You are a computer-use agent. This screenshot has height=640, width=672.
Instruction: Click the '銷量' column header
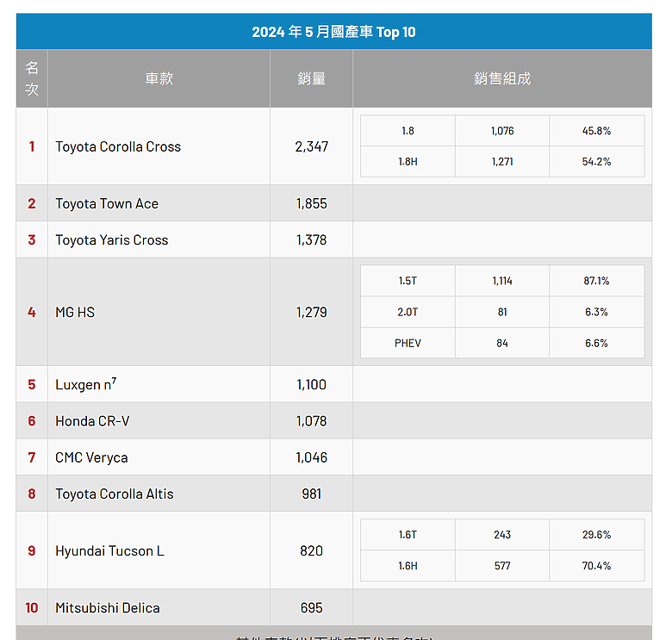312,78
